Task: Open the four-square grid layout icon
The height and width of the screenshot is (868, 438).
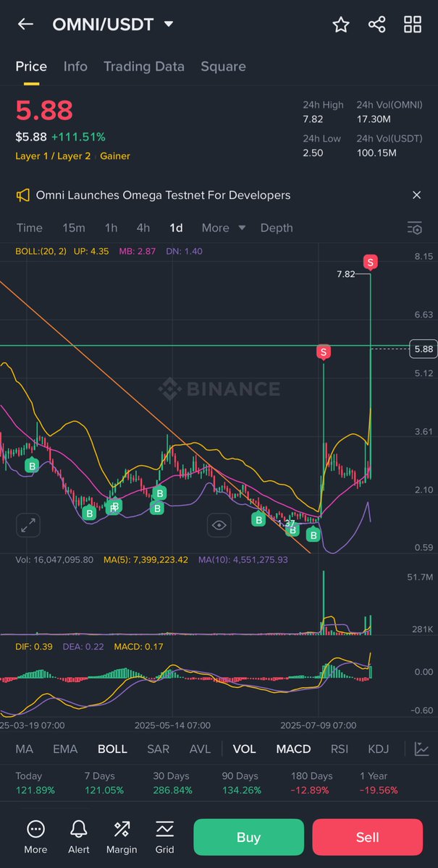Action: tap(413, 25)
